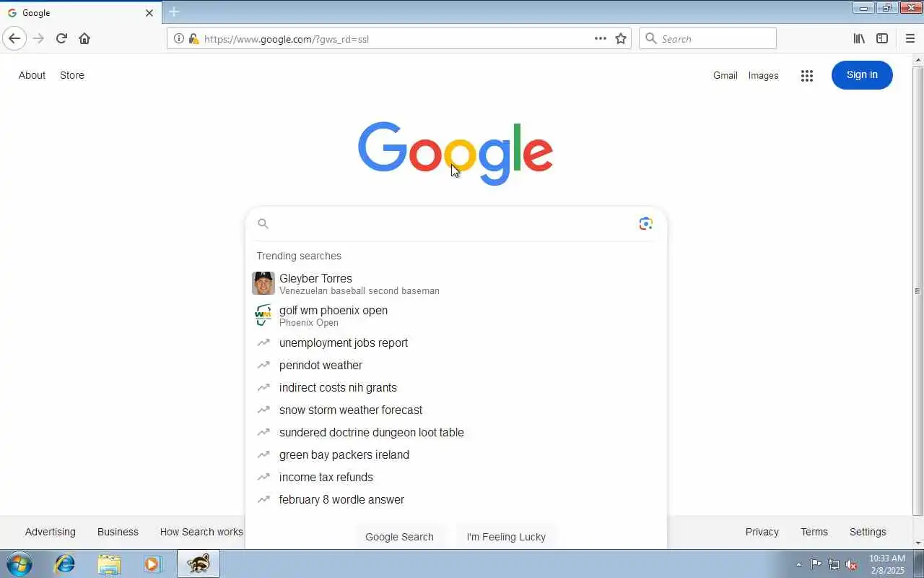This screenshot has height=578, width=924.
Task: Open page actions three-dot menu
Action: [x=600, y=38]
